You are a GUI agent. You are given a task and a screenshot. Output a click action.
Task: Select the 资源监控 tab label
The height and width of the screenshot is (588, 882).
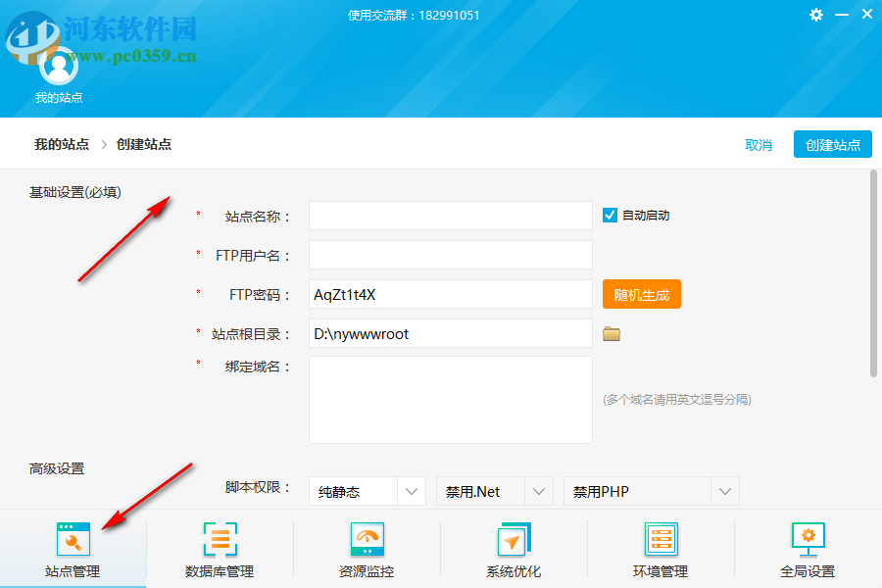(367, 571)
